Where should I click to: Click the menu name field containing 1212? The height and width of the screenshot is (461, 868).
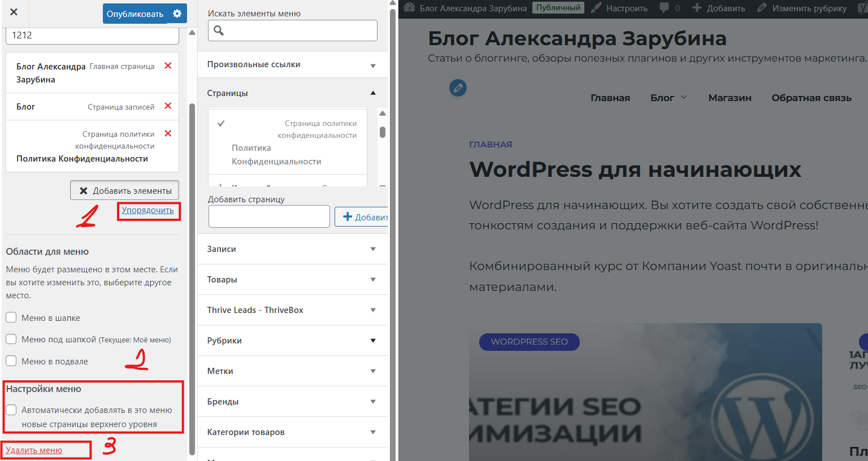[92, 36]
